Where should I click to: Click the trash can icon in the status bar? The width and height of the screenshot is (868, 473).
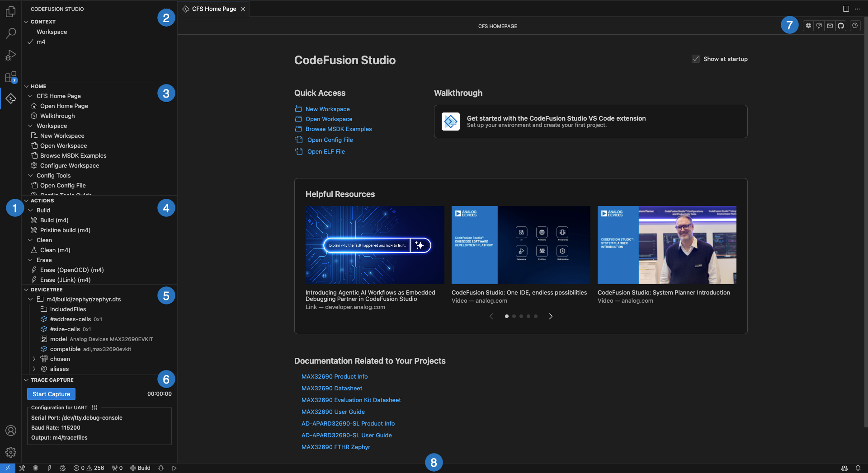36,468
